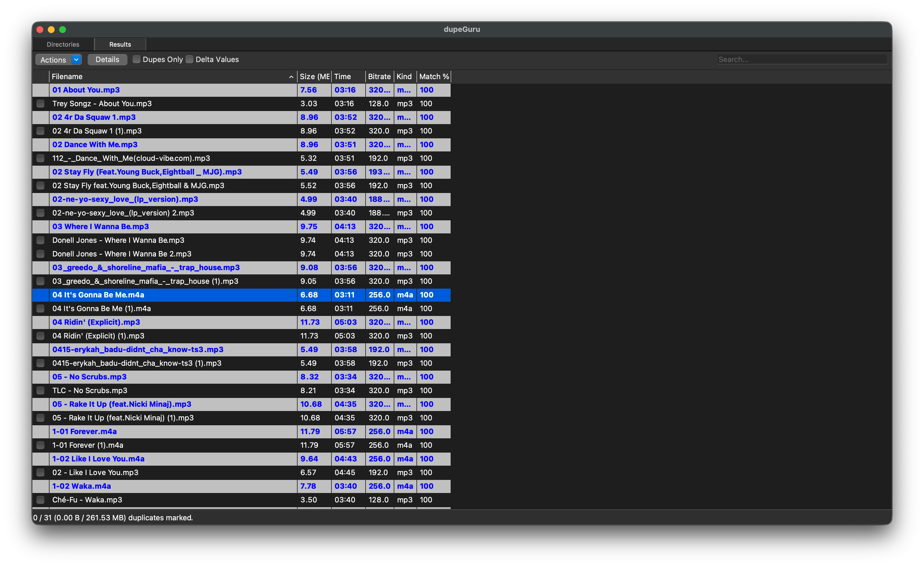Image resolution: width=924 pixels, height=567 pixels.
Task: Sort by the Size column header
Action: (314, 77)
